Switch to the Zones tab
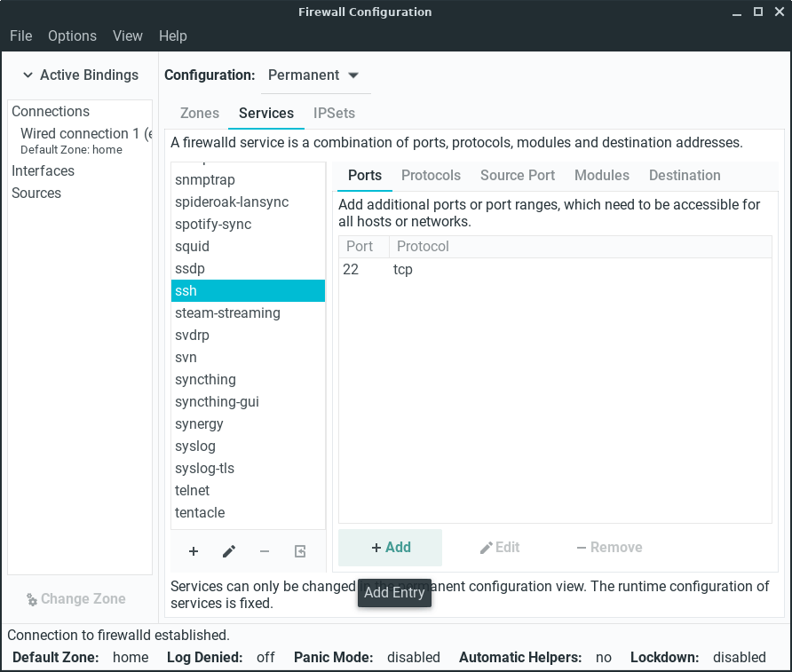Viewport: 792px width, 672px height. pyautogui.click(x=199, y=114)
